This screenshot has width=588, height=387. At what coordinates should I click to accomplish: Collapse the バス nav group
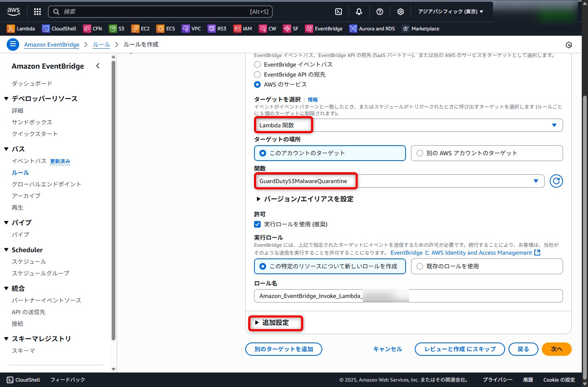6,149
